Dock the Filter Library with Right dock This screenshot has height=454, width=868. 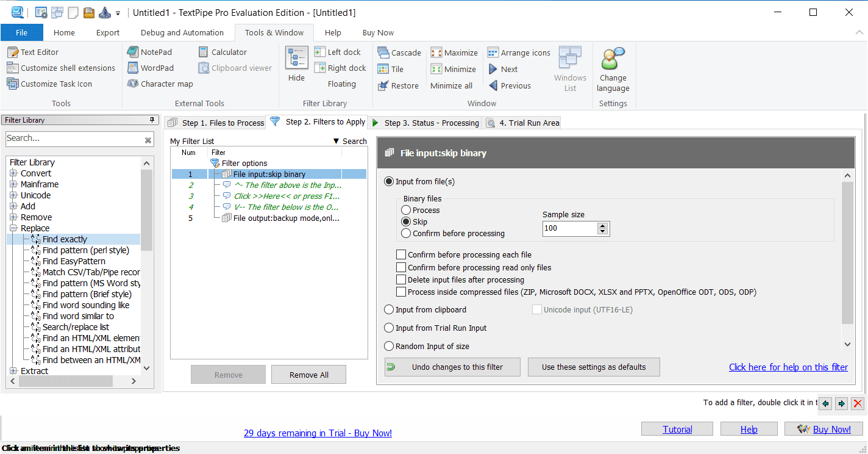tap(340, 68)
